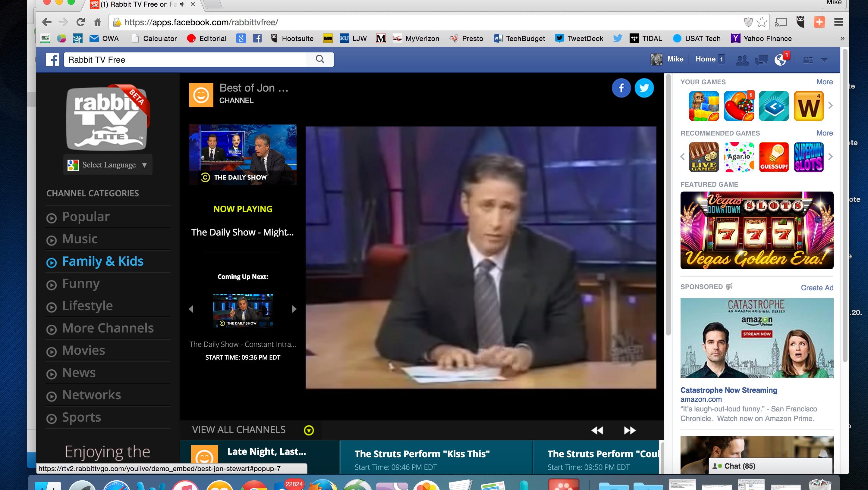868x490 pixels.
Task: Click the Facebook search input field
Action: coord(185,59)
